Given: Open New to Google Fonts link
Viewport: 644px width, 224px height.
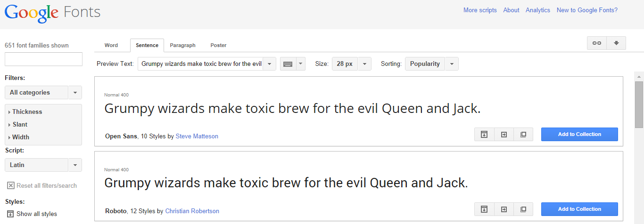Looking at the screenshot, I should point(587,10).
